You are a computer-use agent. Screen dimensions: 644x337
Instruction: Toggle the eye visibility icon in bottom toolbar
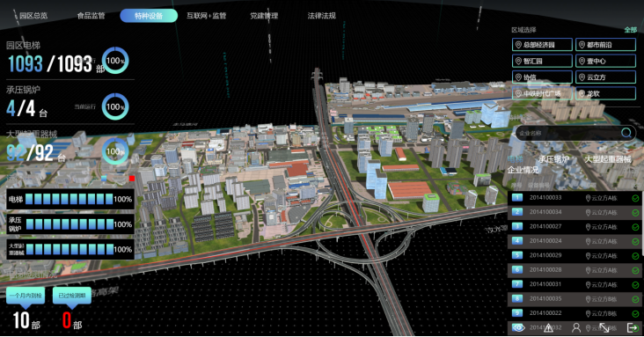(x=518, y=327)
